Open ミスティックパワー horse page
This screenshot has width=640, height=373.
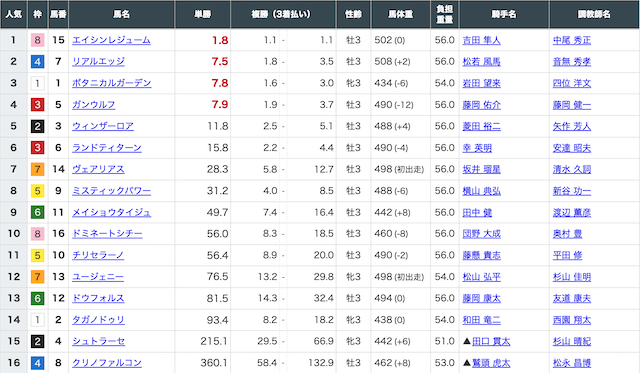111,191
